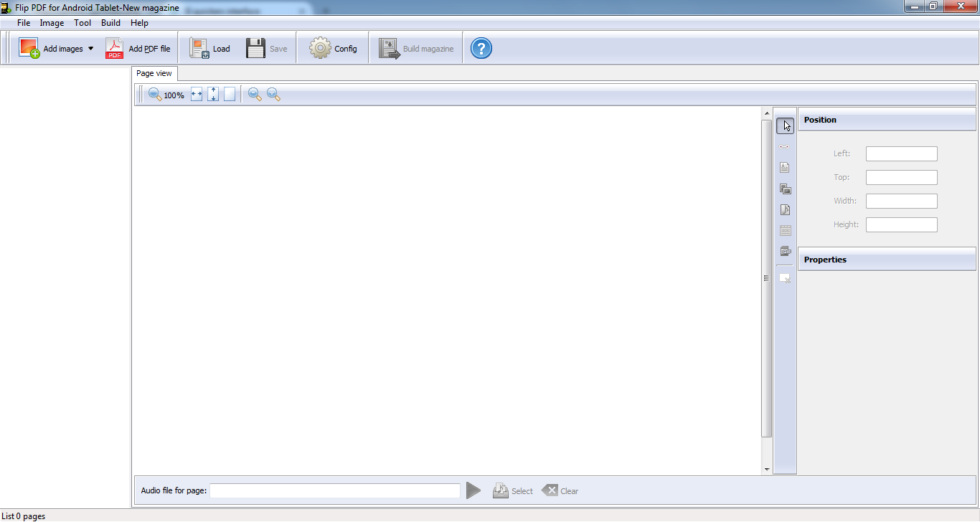
Task: Select the arrow selection tool
Action: (785, 125)
